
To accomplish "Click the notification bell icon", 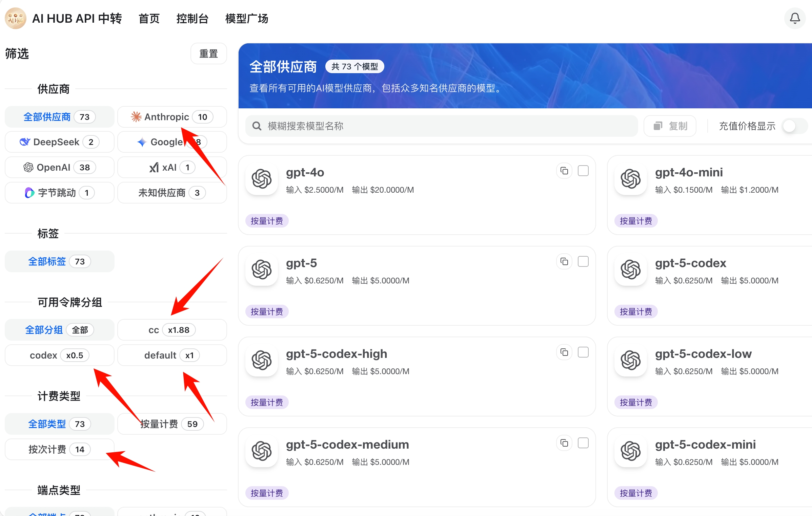I will coord(794,18).
